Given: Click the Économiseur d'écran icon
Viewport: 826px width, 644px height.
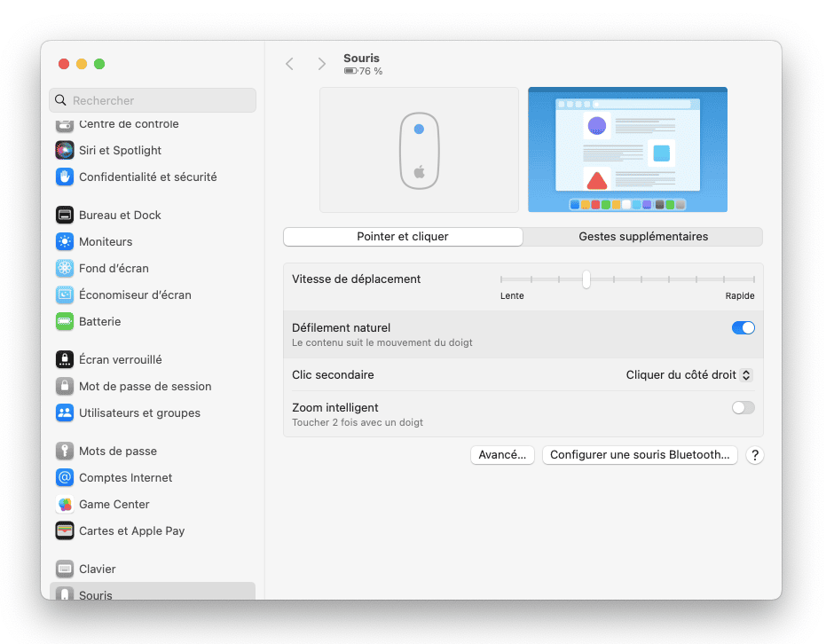Looking at the screenshot, I should [65, 295].
